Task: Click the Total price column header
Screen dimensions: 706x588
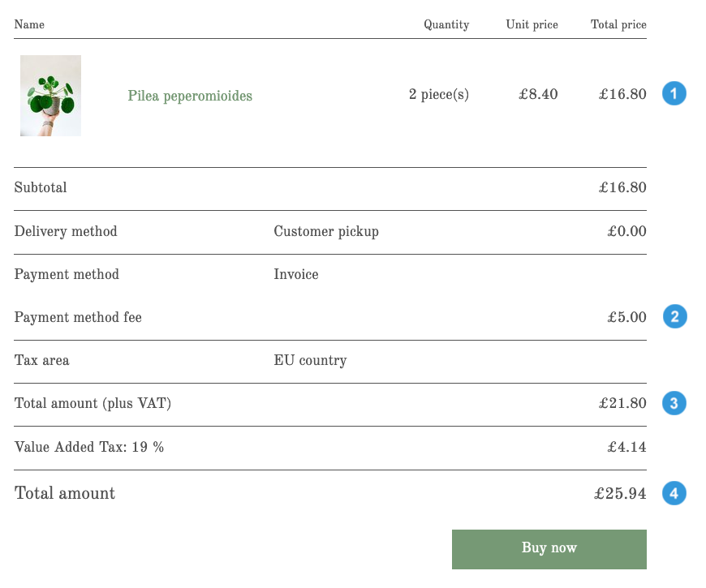Action: [x=618, y=24]
